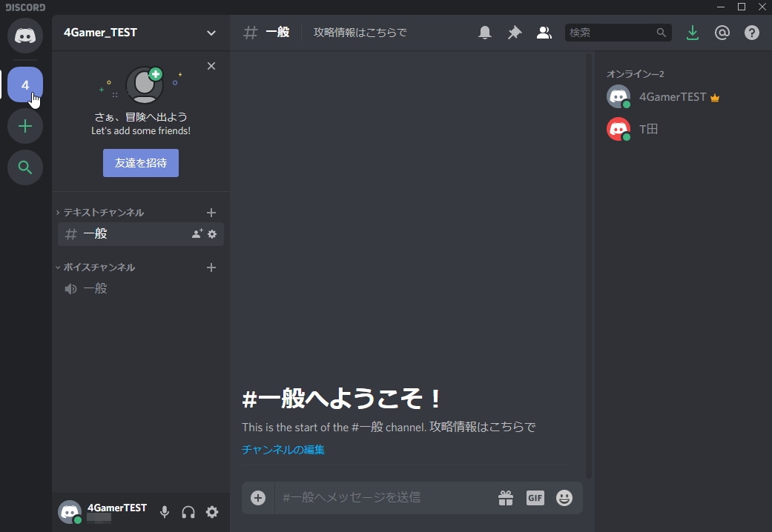The height and width of the screenshot is (532, 772).
Task: Click T田 red avatar
Action: (x=618, y=129)
